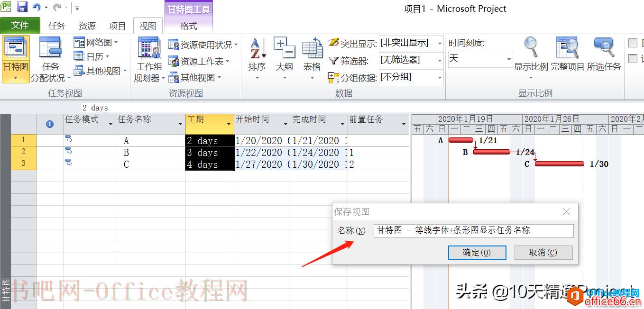Click the Zoom (显示比例) magnifier icon
Viewport: 644px width, 309px height.
click(531, 47)
